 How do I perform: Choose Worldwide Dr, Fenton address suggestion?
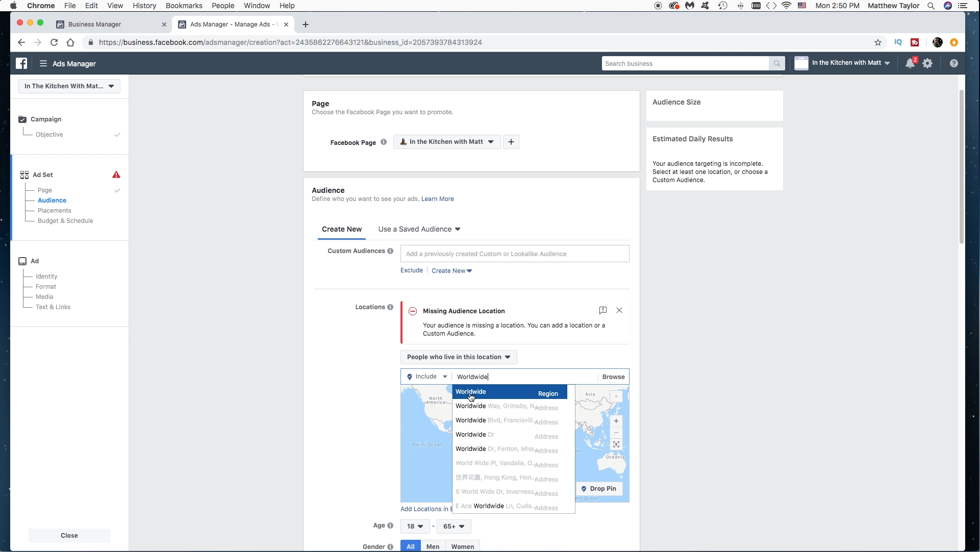pos(510,449)
